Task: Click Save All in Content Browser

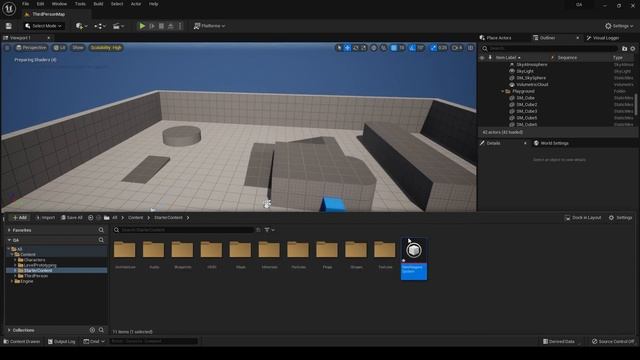Action: [x=72, y=218]
